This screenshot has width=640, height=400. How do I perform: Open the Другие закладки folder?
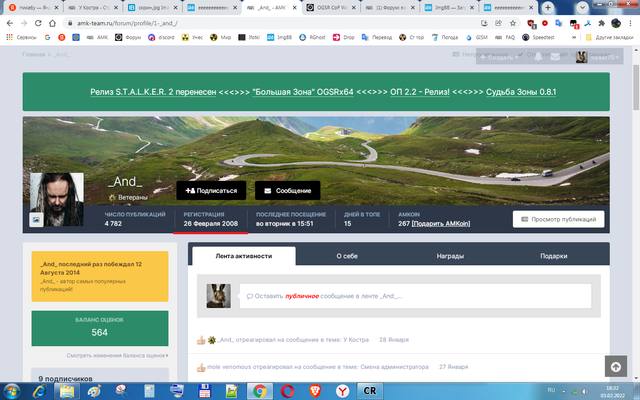609,37
